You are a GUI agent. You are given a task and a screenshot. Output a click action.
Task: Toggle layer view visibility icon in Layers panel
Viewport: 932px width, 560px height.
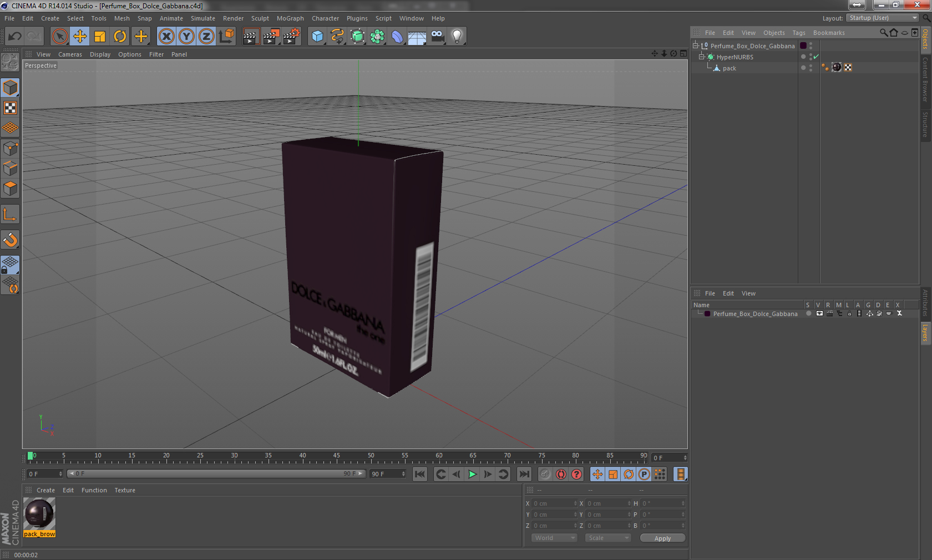(x=819, y=314)
